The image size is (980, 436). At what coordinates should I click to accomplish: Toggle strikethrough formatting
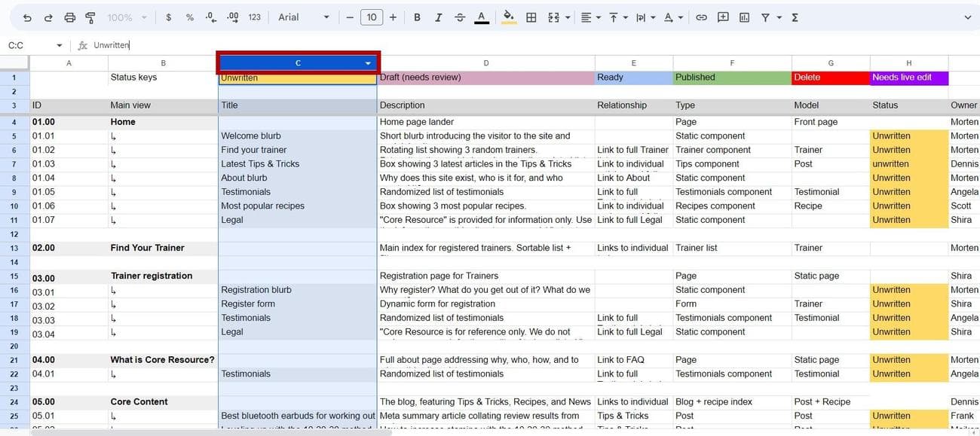click(x=460, y=17)
